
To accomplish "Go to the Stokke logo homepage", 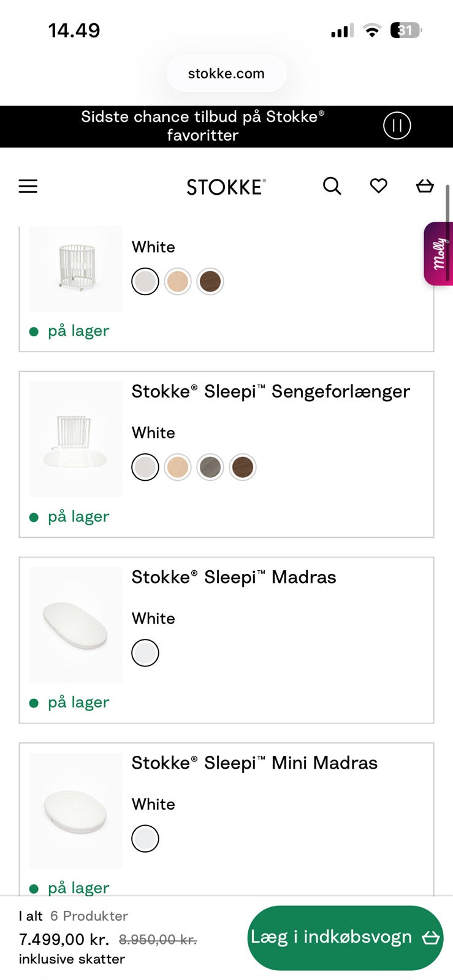I will coord(226,187).
